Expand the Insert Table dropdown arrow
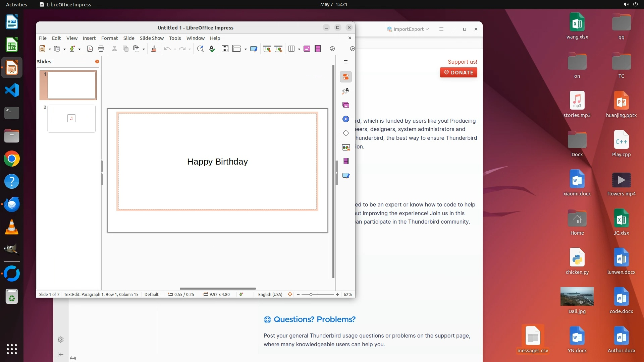Viewport: 644px width, 362px height. pos(299,49)
